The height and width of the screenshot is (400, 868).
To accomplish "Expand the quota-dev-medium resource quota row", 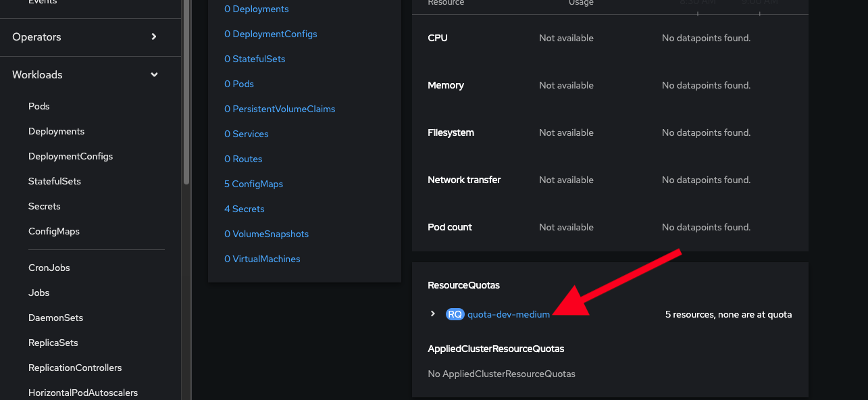I will pyautogui.click(x=433, y=314).
